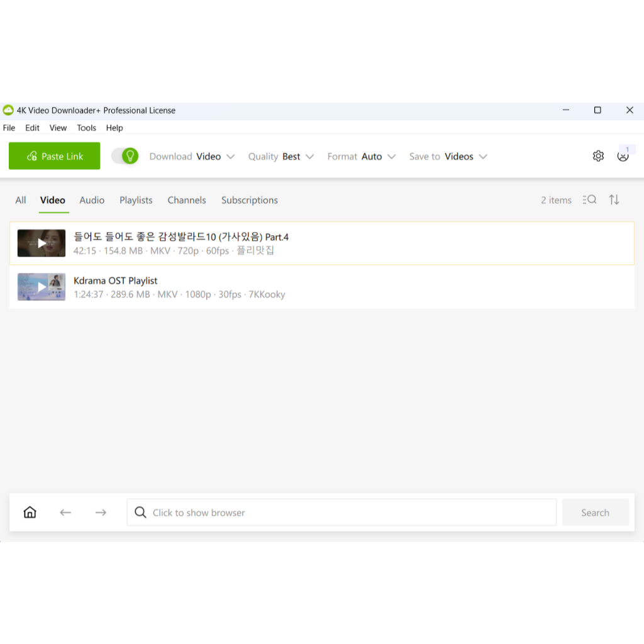Switch to the Audio tab
Screen dimensions: 644x644
[x=92, y=200]
